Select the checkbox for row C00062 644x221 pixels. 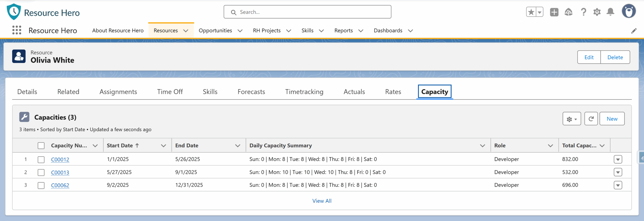(x=41, y=185)
